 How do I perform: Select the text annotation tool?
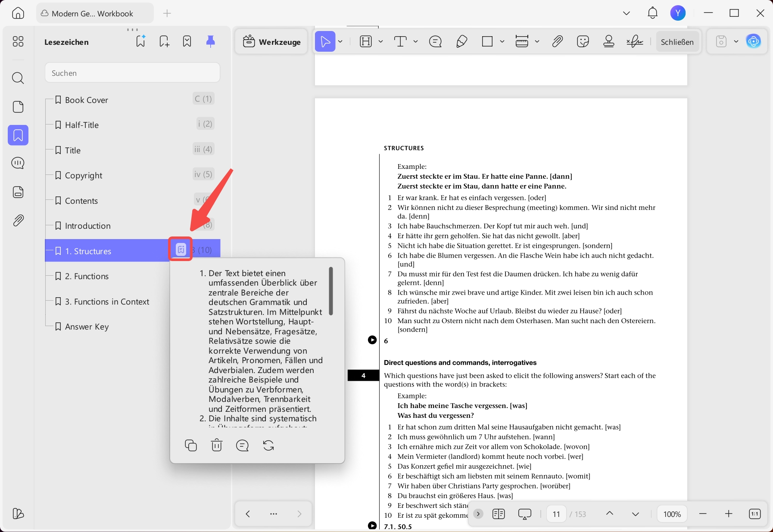point(401,41)
